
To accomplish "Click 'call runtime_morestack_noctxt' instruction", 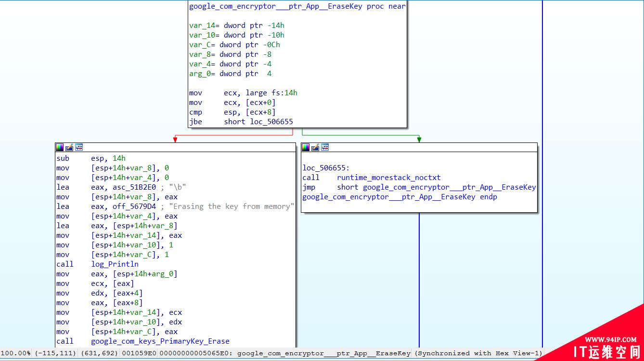I will pos(372,178).
